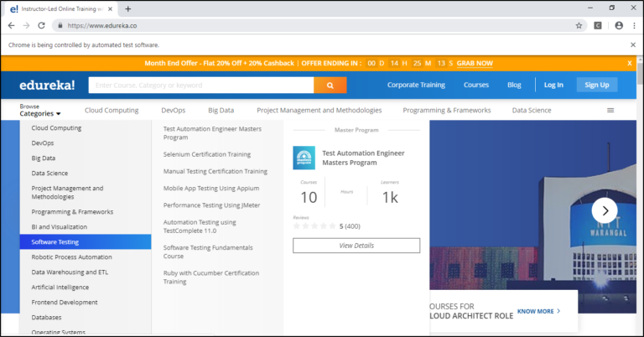Click the edureka! logo
This screenshot has height=337, width=644.
coord(48,86)
